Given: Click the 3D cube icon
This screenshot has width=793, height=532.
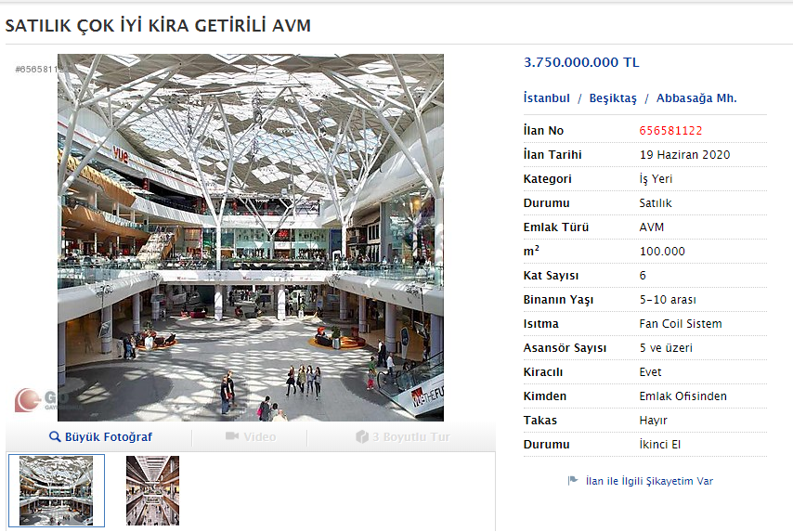Looking at the screenshot, I should (362, 437).
